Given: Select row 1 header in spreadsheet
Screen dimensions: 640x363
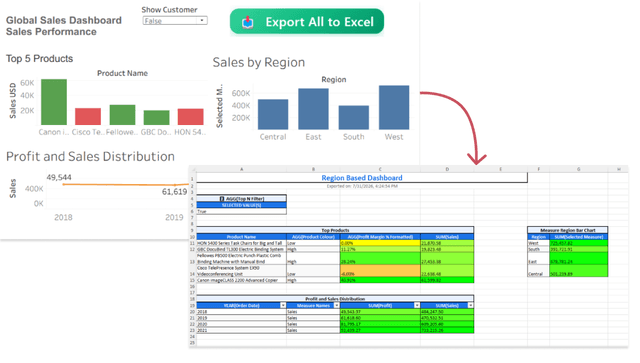Looking at the screenshot, I should (192, 178).
